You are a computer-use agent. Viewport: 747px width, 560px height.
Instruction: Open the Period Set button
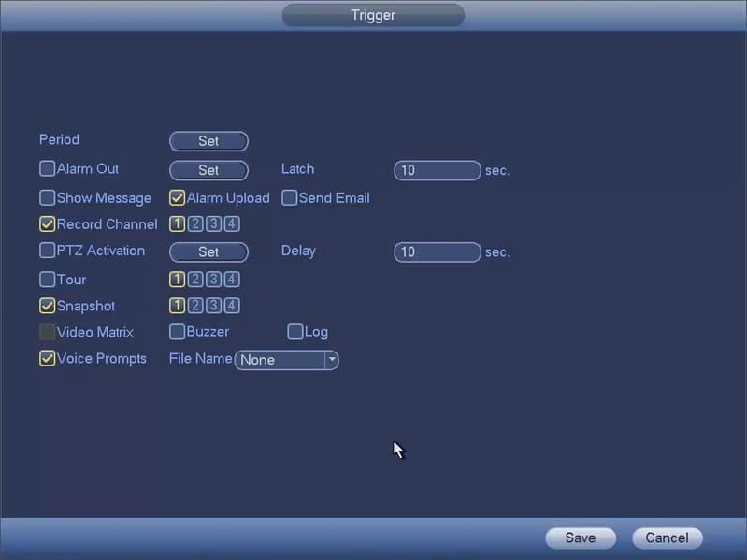click(208, 141)
